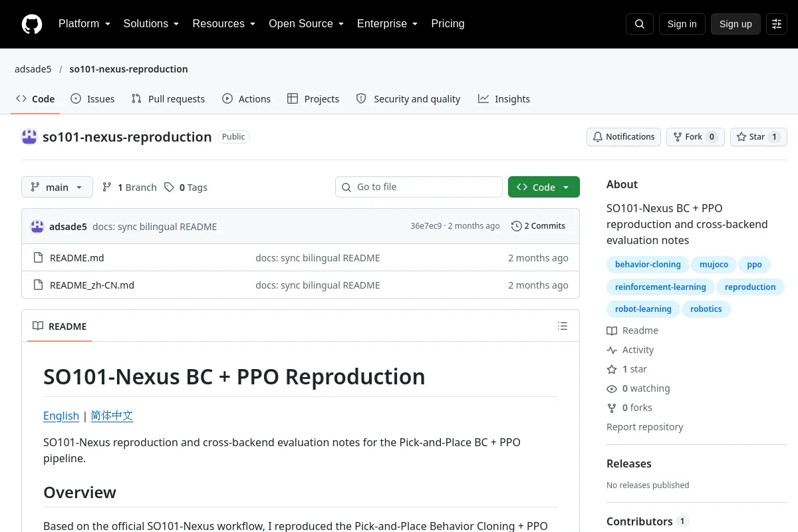Click the ppo topic tag

coord(754,265)
